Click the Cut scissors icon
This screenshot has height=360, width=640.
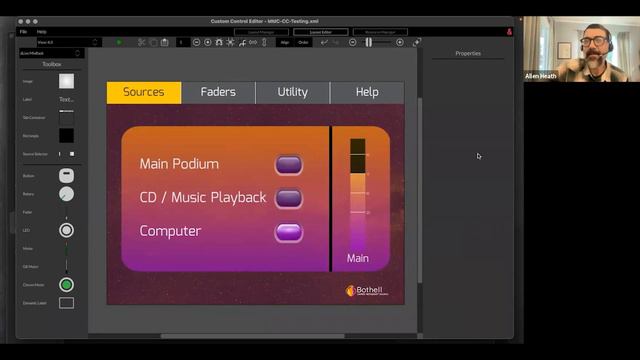tap(142, 42)
